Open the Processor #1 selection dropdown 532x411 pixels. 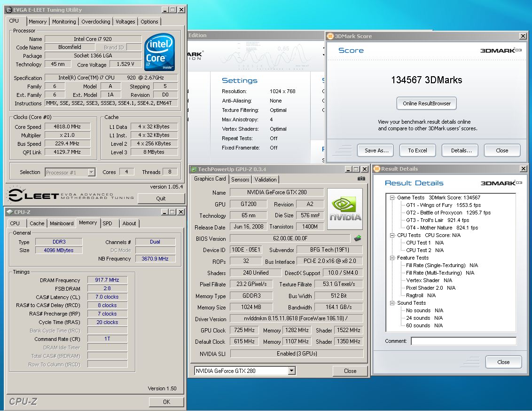91,172
